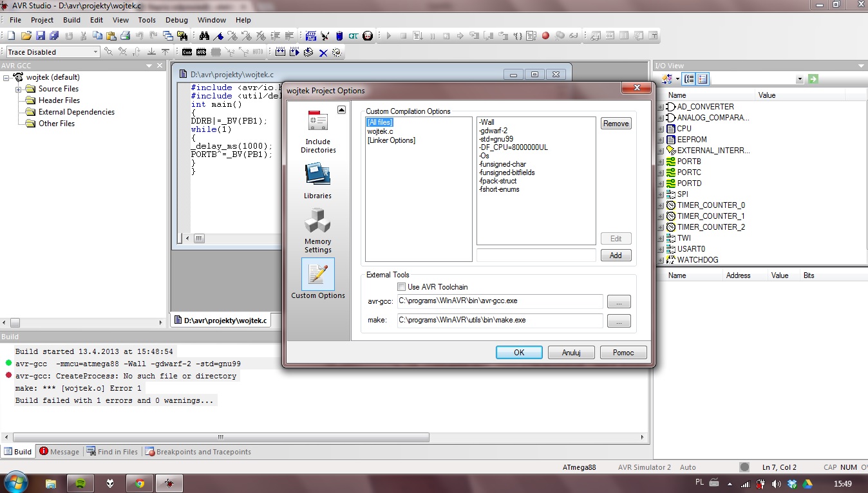Save the file with the floppy icon

pos(40,36)
